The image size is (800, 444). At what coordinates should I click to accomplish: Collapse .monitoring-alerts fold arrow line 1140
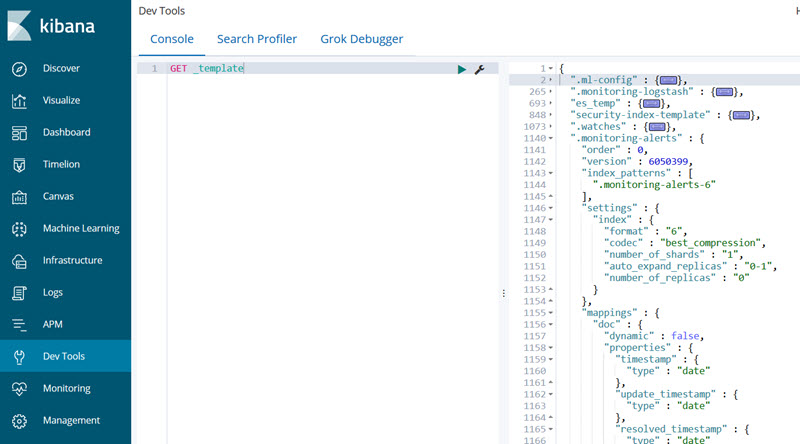(x=551, y=138)
